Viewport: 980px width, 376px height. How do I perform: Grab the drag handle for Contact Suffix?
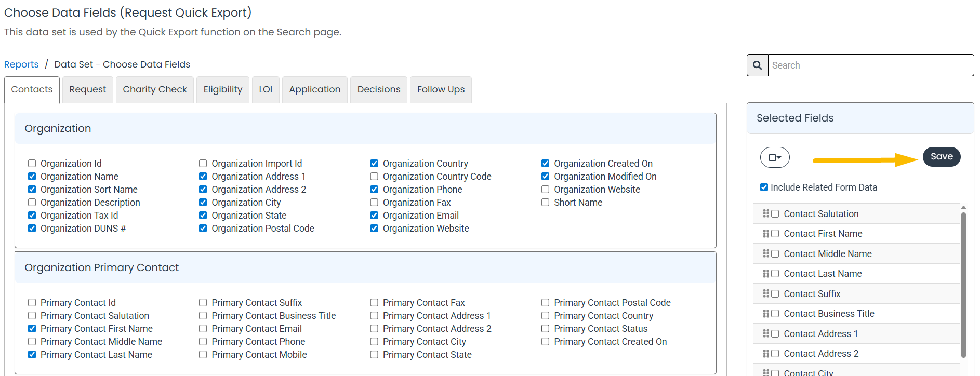point(766,293)
